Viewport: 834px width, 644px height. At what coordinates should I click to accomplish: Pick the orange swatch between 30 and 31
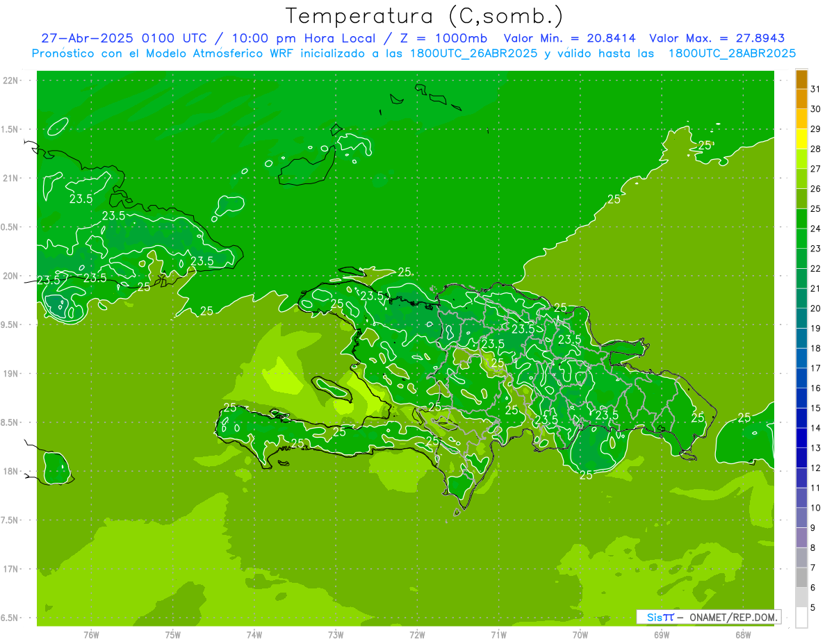(x=801, y=99)
